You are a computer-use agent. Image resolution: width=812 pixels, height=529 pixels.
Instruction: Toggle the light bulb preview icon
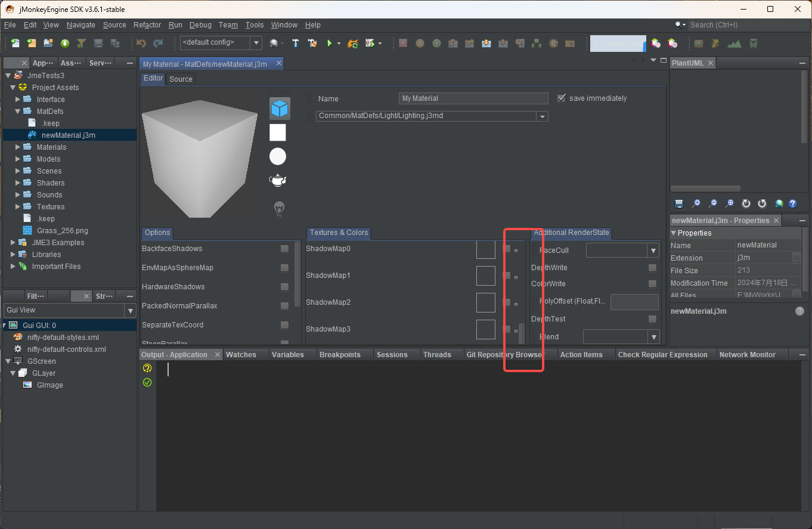(278, 209)
